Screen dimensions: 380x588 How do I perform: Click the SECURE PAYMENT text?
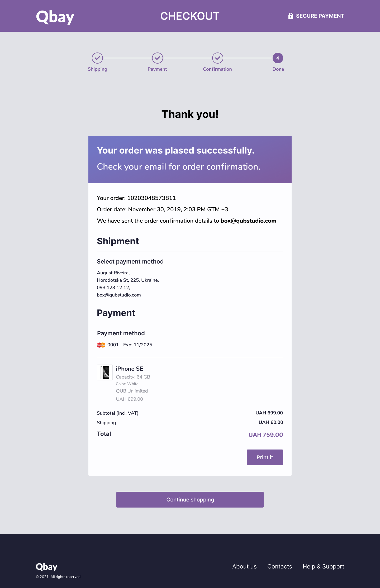point(320,16)
